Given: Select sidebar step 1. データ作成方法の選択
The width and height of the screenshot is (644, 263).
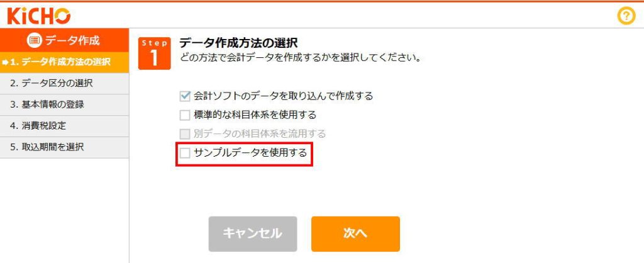Looking at the screenshot, I should point(65,62).
